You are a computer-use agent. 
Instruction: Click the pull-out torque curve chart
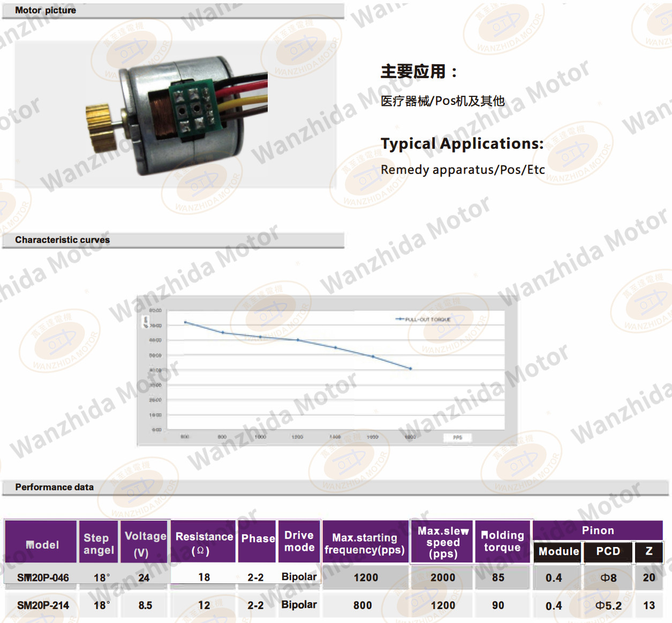(x=327, y=370)
